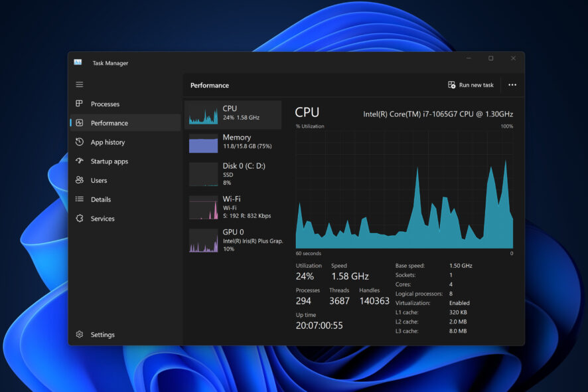Click the 3687 threads count
This screenshot has width=588, height=392.
tap(339, 301)
